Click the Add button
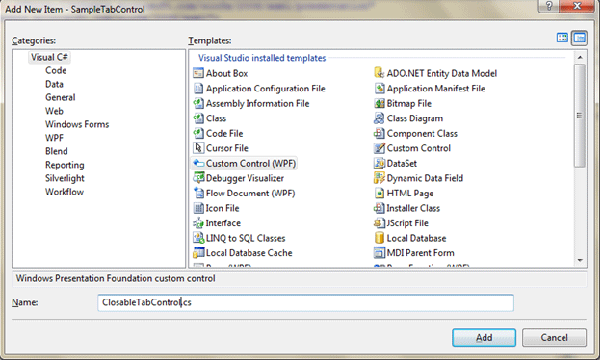 point(484,337)
